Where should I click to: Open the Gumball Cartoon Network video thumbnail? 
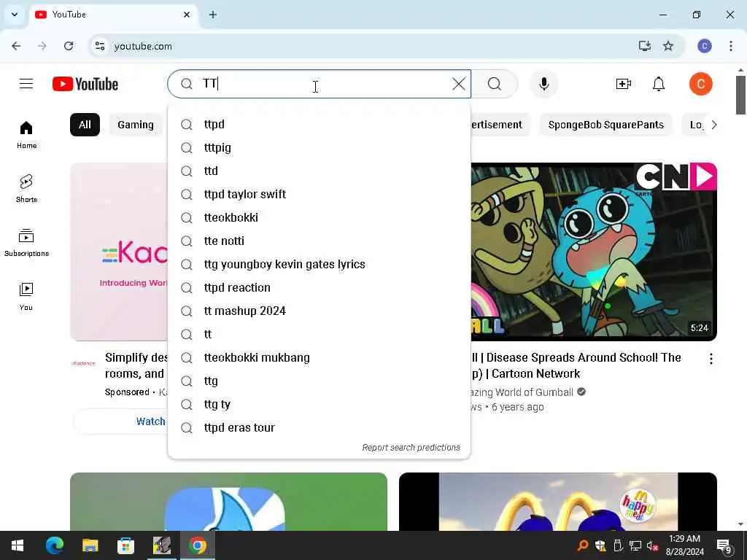click(x=594, y=252)
